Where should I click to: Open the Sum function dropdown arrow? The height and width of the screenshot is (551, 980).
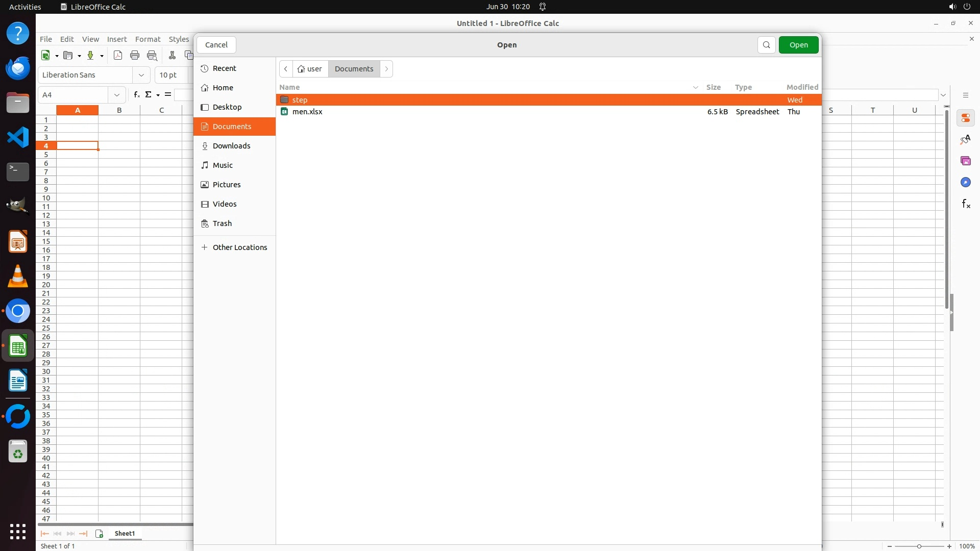[x=158, y=95]
